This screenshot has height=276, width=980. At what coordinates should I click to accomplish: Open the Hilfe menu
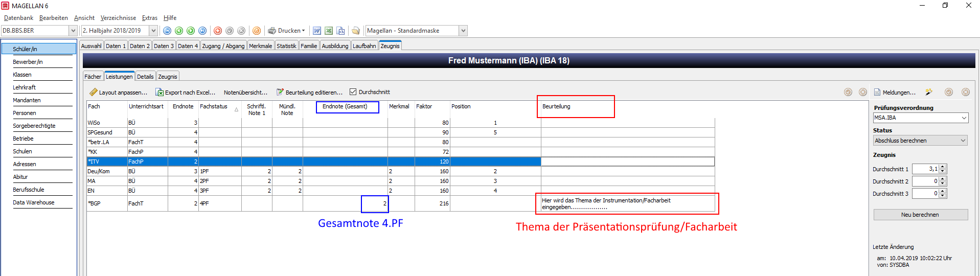pyautogui.click(x=170, y=18)
